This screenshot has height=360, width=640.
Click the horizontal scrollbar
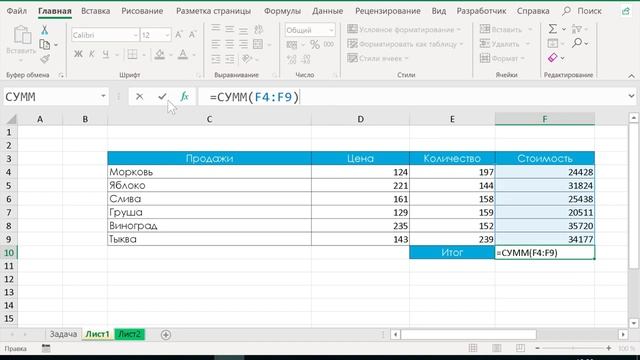[x=469, y=335]
